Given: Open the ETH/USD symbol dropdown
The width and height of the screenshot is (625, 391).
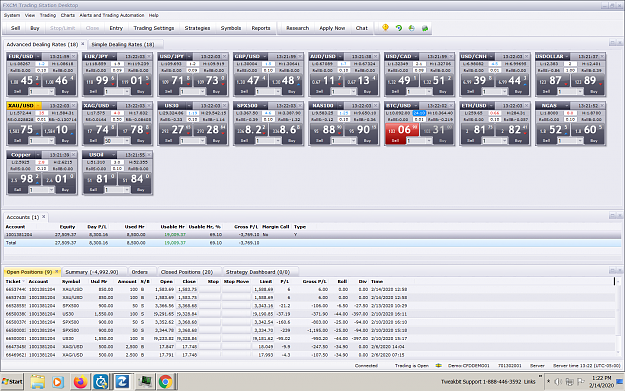Looking at the screenshot, I should (x=491, y=106).
